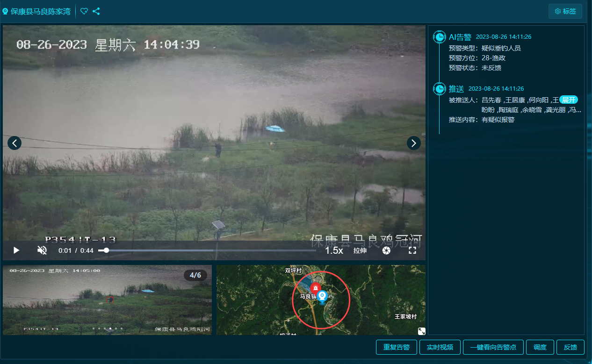Click the 推送 timeline clock icon

click(x=440, y=88)
